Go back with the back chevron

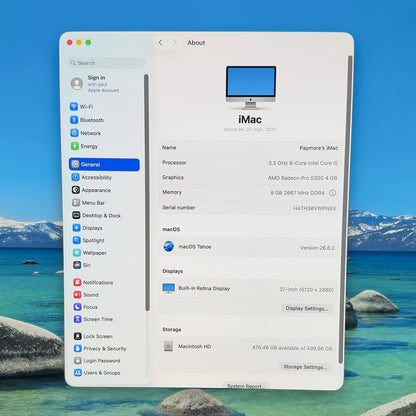coord(160,43)
